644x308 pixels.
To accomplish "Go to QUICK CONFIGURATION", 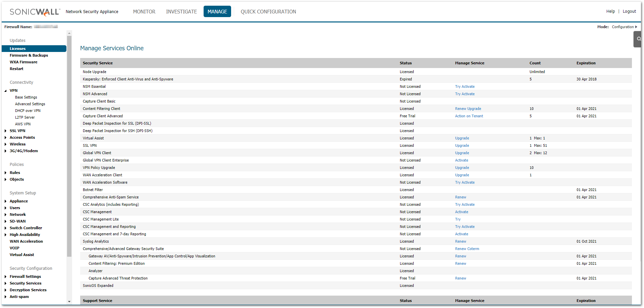I will pyautogui.click(x=268, y=12).
